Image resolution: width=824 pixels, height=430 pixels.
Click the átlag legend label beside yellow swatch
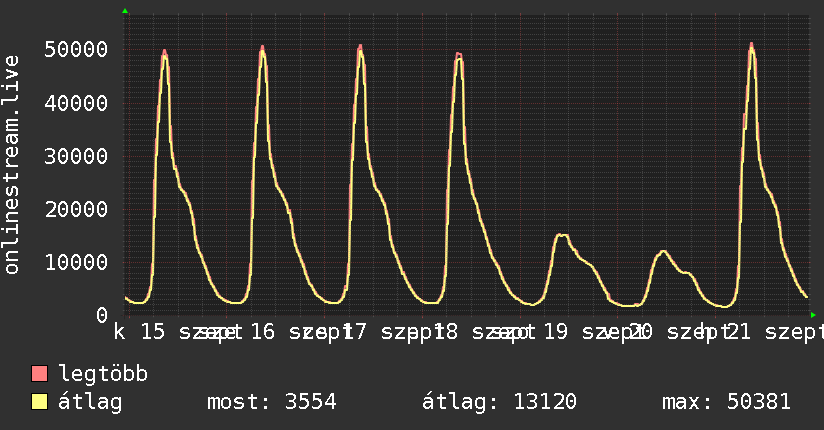pyautogui.click(x=90, y=402)
